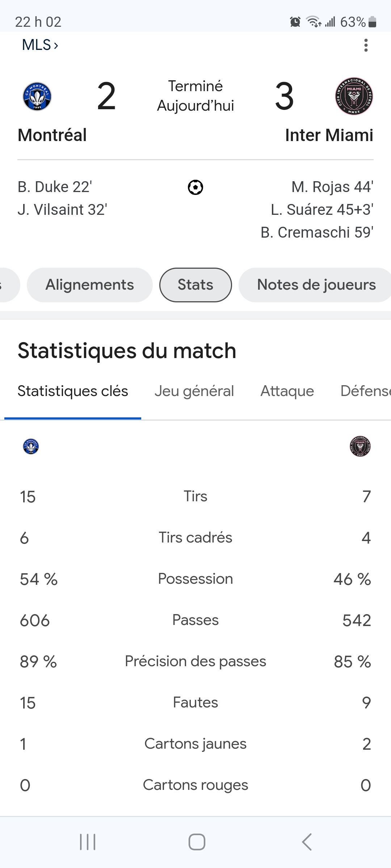The height and width of the screenshot is (868, 391).
Task: Open the Montréal team name link
Action: click(52, 135)
